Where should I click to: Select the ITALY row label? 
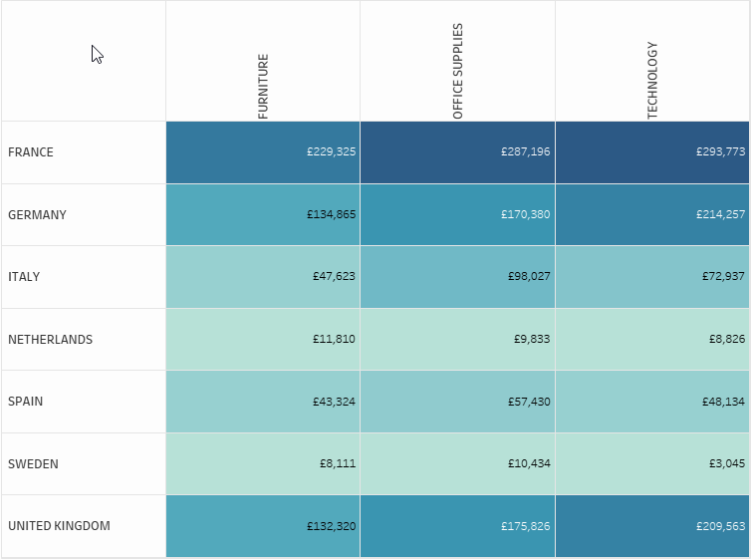(x=24, y=277)
